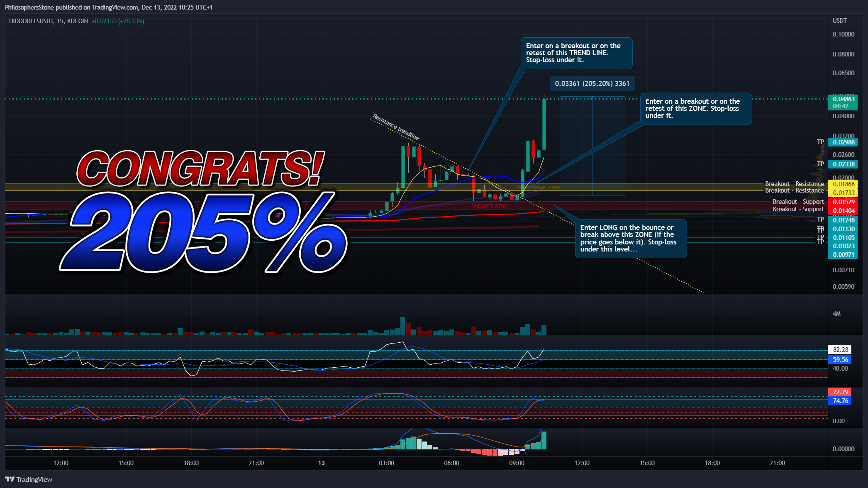This screenshot has height=488, width=868.
Task: Click the 0.03361 (205.20%) 3361 measurement label
Action: (592, 84)
